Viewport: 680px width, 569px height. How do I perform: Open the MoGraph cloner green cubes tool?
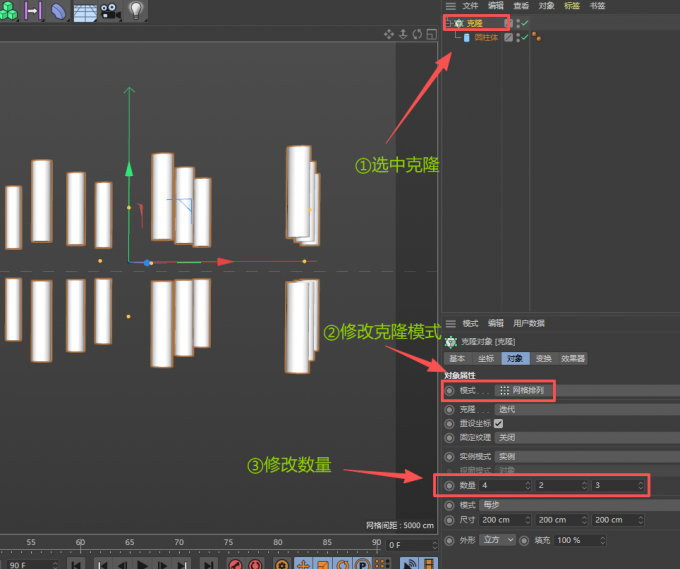(9, 10)
